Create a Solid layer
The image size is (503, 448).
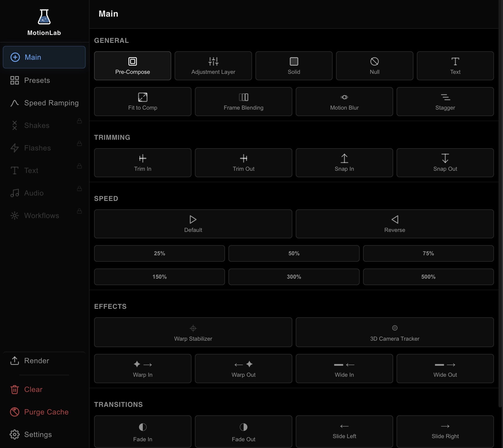pos(294,66)
